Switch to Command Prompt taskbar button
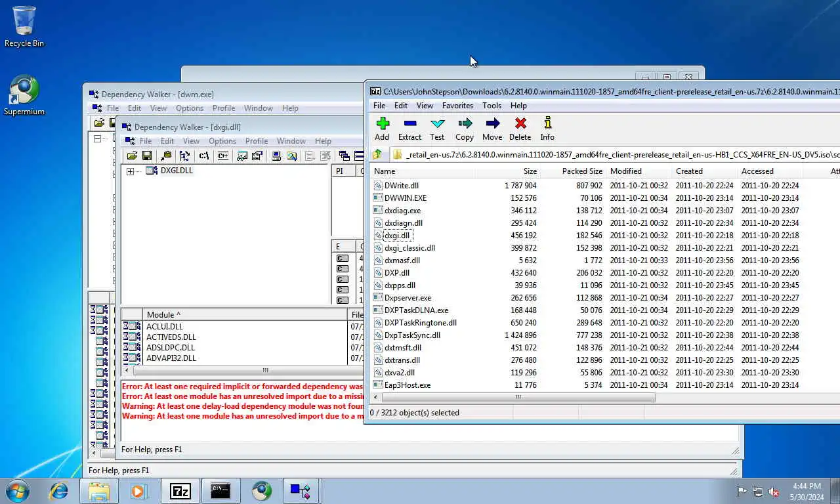The image size is (840, 504). coord(220,491)
